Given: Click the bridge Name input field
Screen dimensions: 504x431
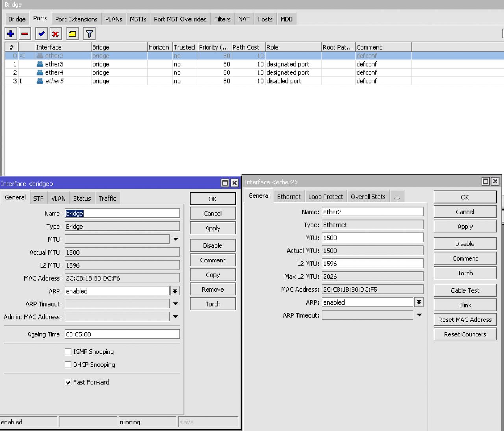Looking at the screenshot, I should point(122,214).
